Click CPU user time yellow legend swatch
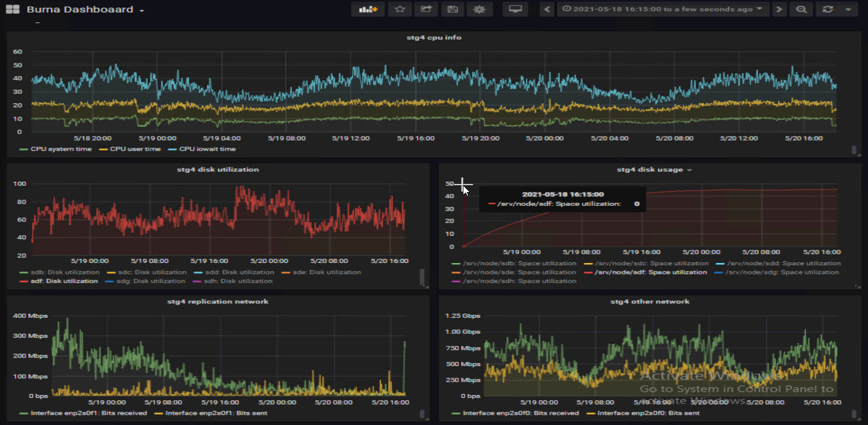This screenshot has width=868, height=425. point(104,149)
